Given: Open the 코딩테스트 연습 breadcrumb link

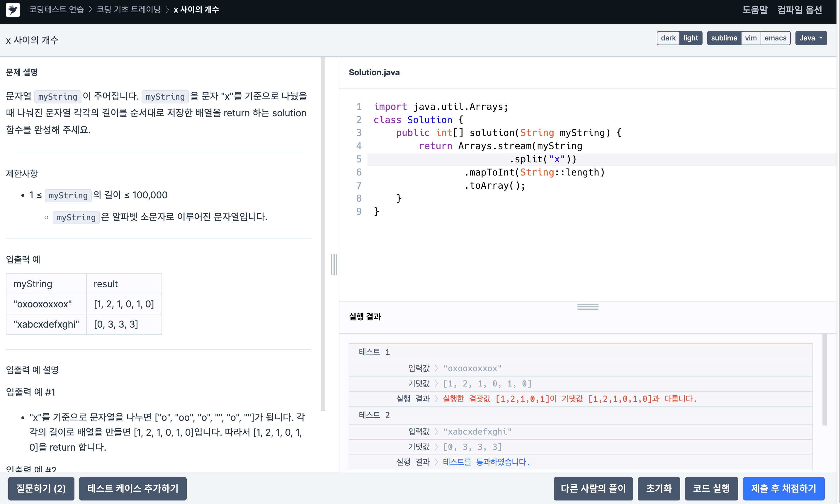Looking at the screenshot, I should pyautogui.click(x=56, y=9).
